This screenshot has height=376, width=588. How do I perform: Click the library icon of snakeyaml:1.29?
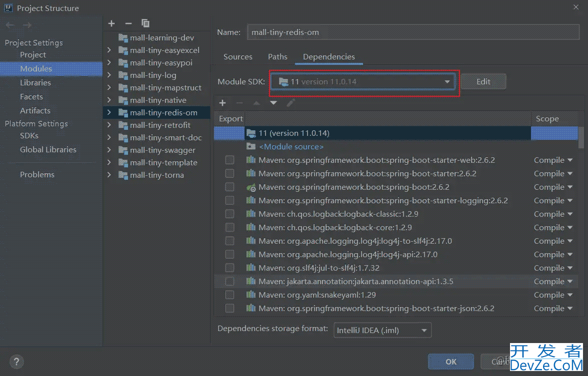coord(251,295)
